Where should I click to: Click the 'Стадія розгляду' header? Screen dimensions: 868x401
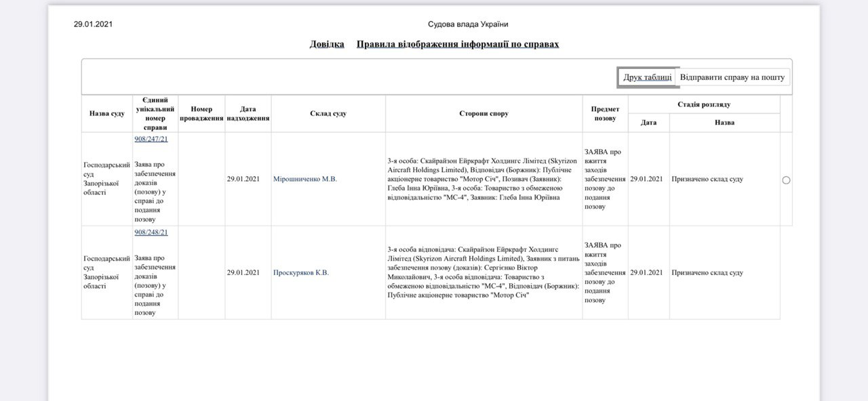coord(705,104)
